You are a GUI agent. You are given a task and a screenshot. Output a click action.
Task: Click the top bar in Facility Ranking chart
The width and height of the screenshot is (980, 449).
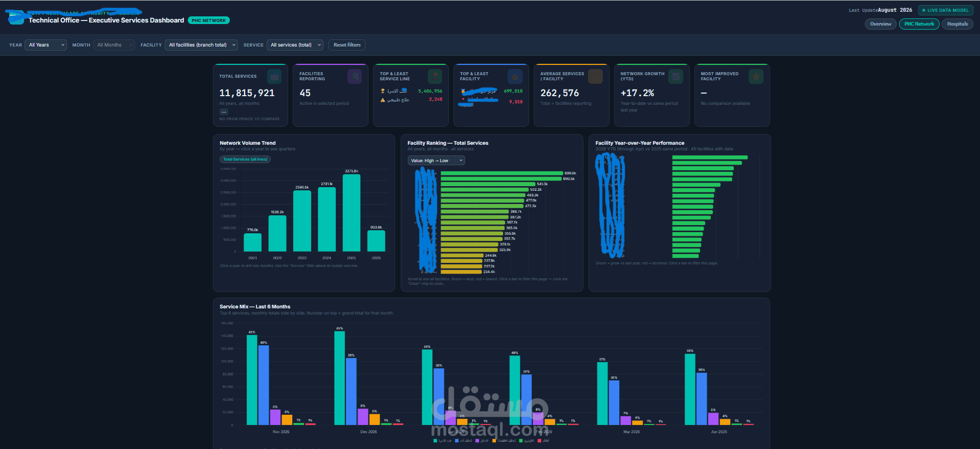pos(502,173)
